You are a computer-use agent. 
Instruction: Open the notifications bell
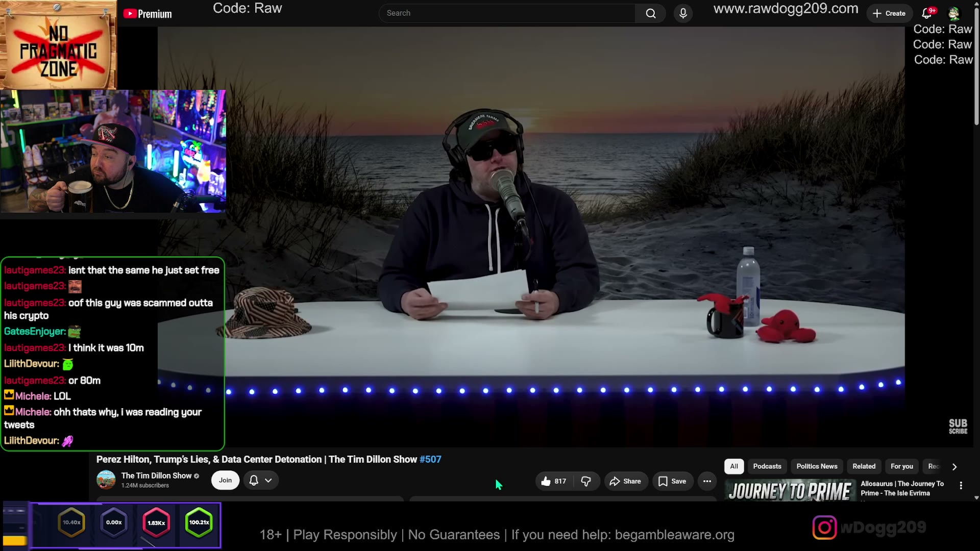click(927, 13)
